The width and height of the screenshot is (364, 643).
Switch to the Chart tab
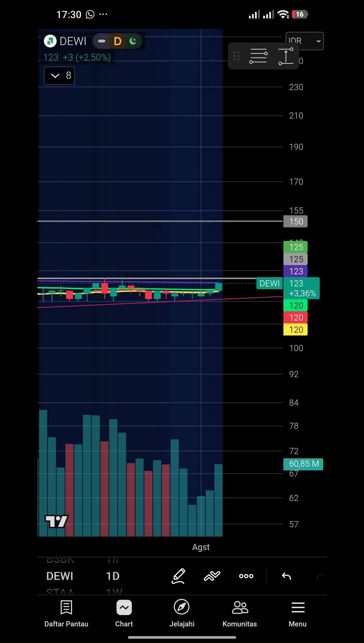tap(124, 614)
